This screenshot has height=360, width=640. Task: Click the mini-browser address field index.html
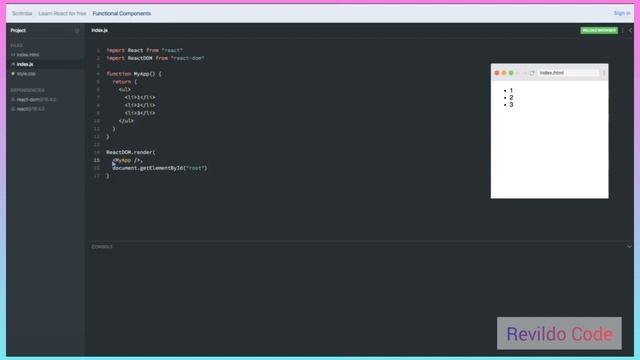click(x=568, y=73)
